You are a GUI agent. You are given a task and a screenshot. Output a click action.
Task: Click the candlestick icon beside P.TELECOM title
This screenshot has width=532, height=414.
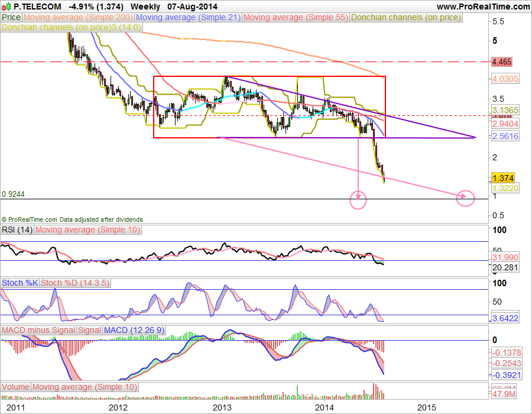6,7
